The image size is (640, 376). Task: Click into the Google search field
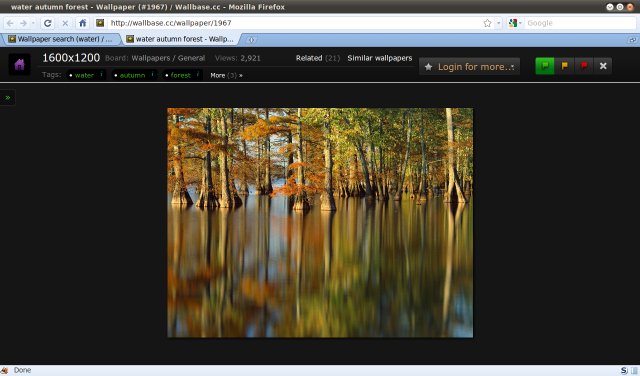pyautogui.click(x=580, y=23)
